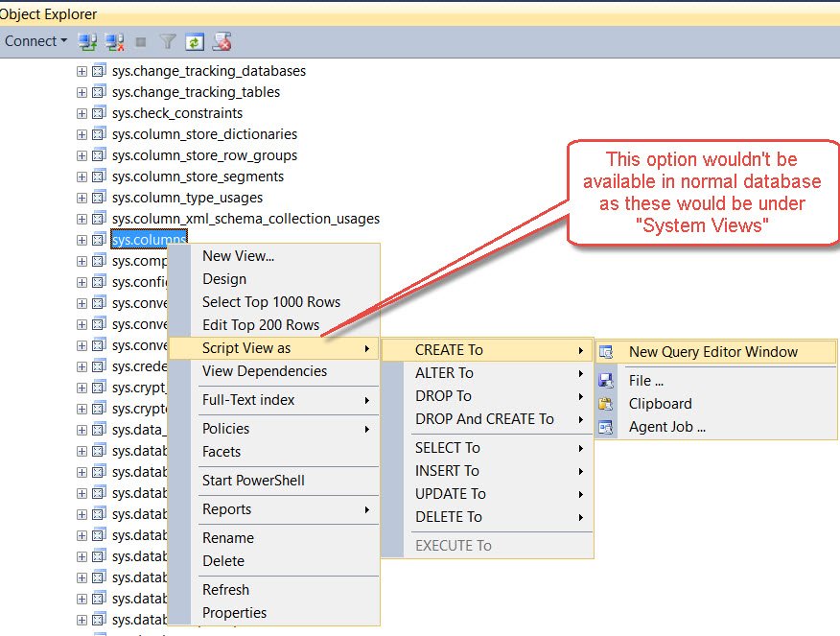Expand sys.column_store_row_groups node
This screenshot has height=636, width=840.
click(82, 155)
